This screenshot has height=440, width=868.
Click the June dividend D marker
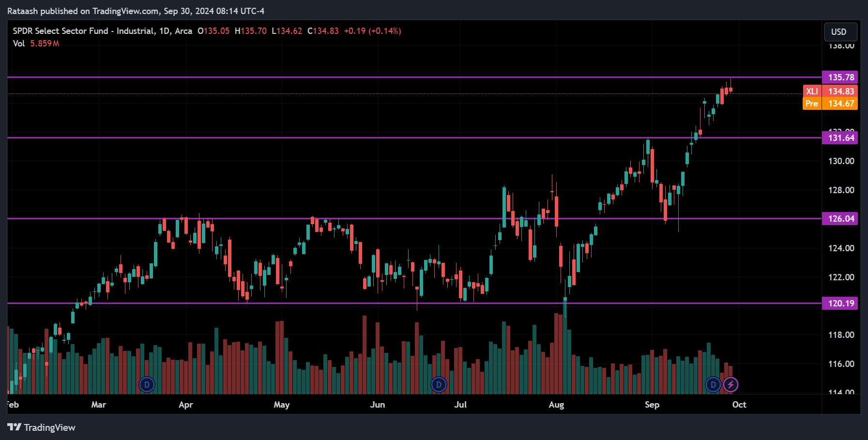(x=439, y=385)
